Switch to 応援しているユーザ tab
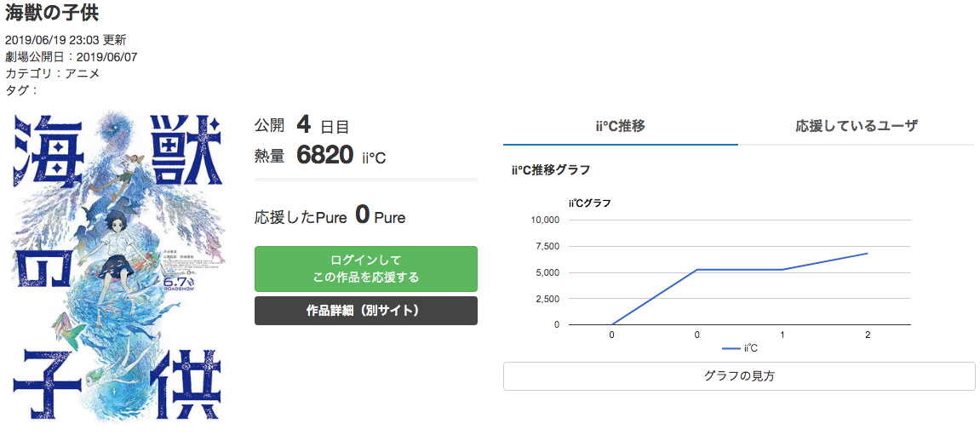Viewport: 980px width, 435px height. (857, 126)
